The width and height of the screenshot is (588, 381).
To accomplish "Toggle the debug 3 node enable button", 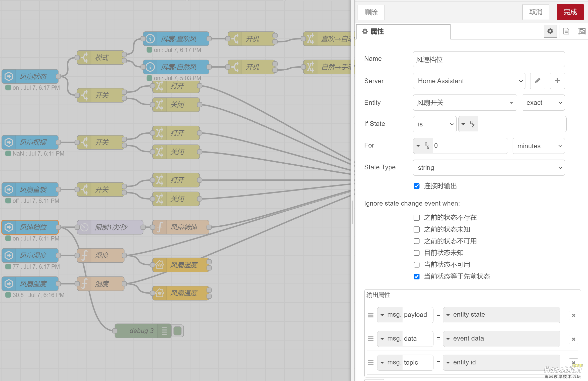I will coord(177,331).
